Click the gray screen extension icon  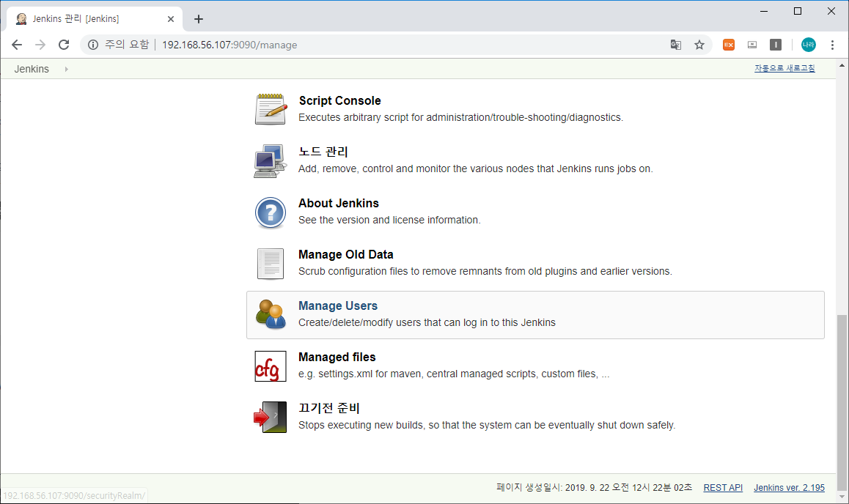[x=752, y=45]
